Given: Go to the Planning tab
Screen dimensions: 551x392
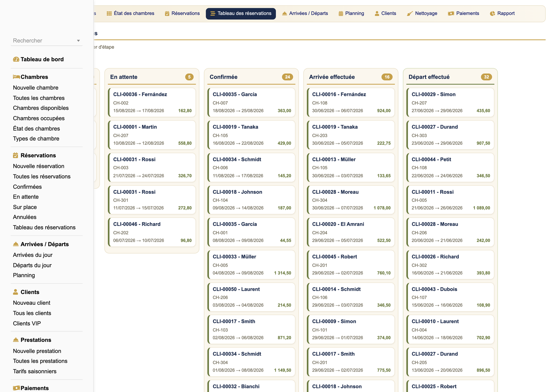Looking at the screenshot, I should [x=351, y=13].
